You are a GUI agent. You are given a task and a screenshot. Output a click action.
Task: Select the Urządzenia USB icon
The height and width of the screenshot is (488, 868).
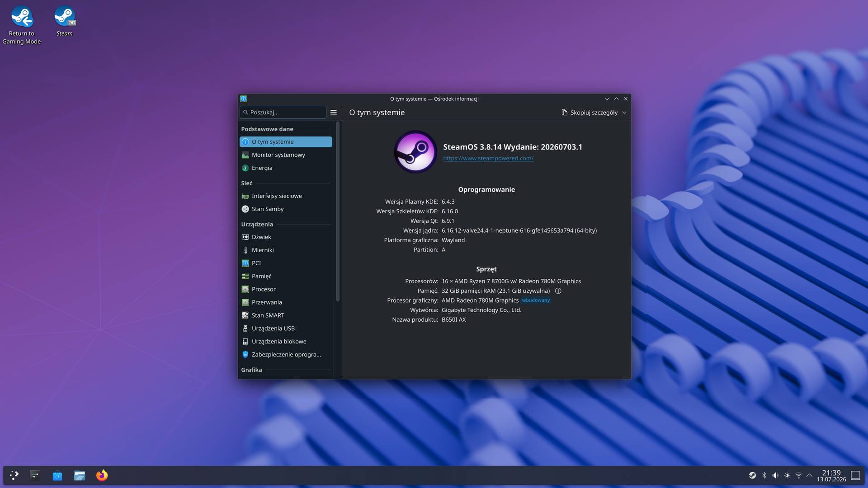[x=245, y=329]
